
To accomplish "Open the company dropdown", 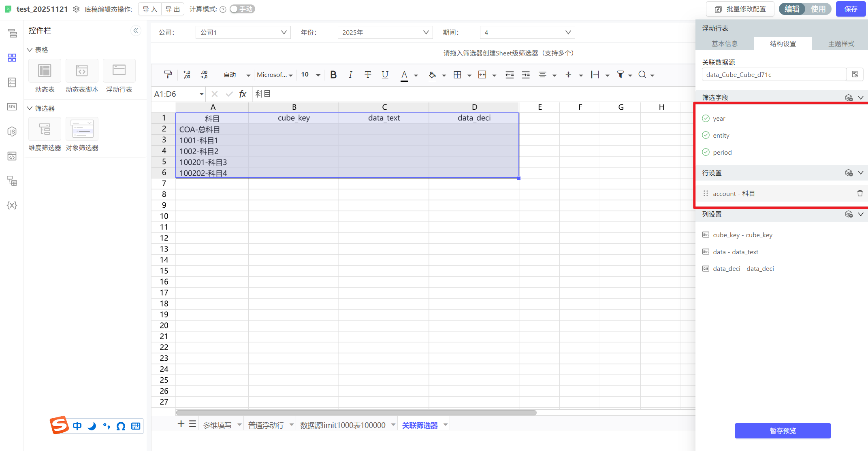I will [243, 32].
